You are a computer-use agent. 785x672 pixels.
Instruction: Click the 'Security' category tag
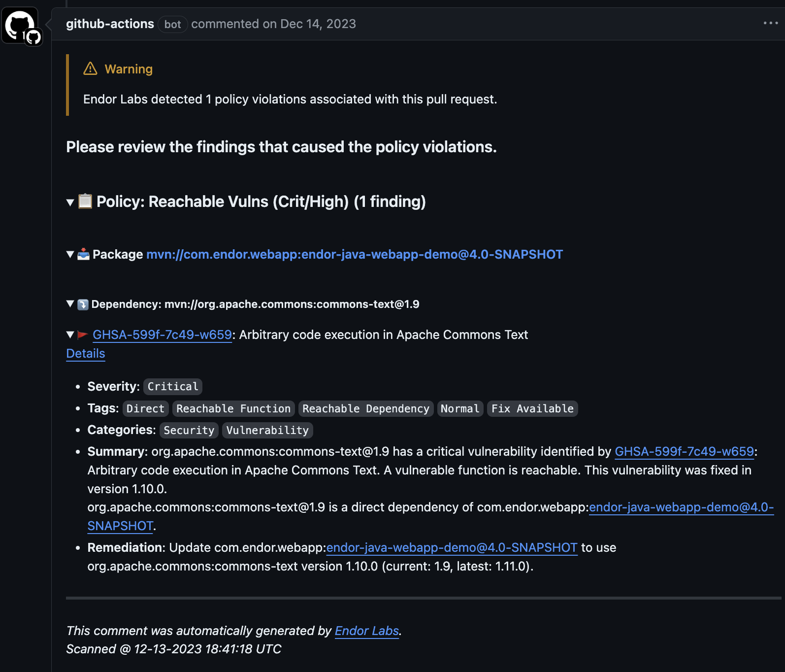(x=189, y=430)
